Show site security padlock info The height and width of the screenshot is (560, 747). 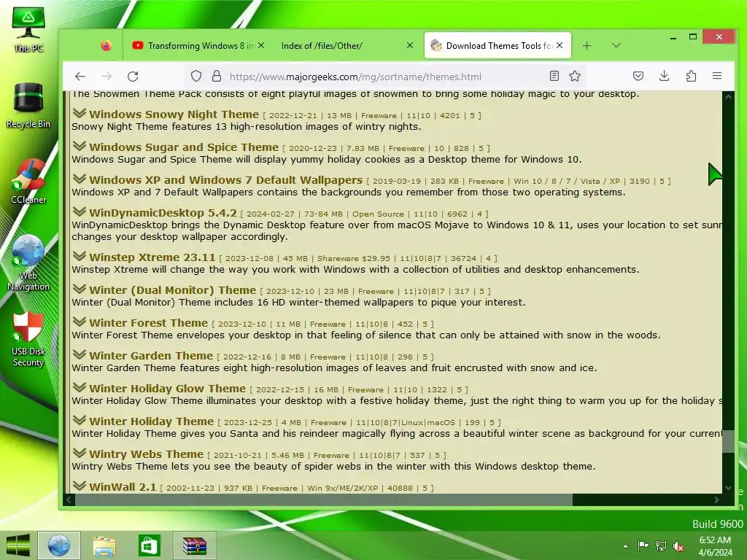point(217,76)
